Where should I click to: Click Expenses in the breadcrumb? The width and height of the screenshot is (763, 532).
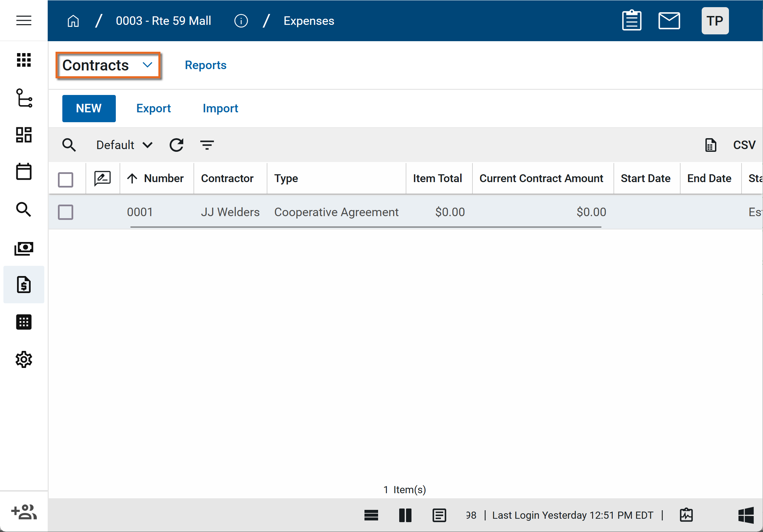309,21
